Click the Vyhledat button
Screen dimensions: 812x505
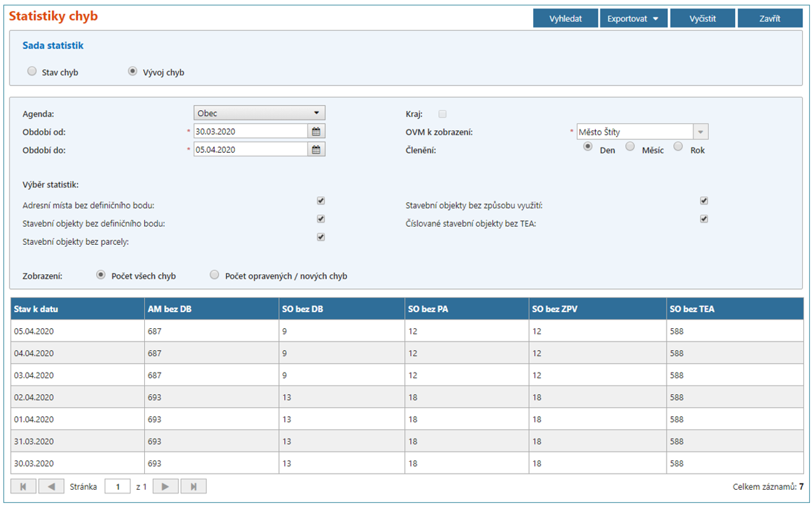[565, 19]
